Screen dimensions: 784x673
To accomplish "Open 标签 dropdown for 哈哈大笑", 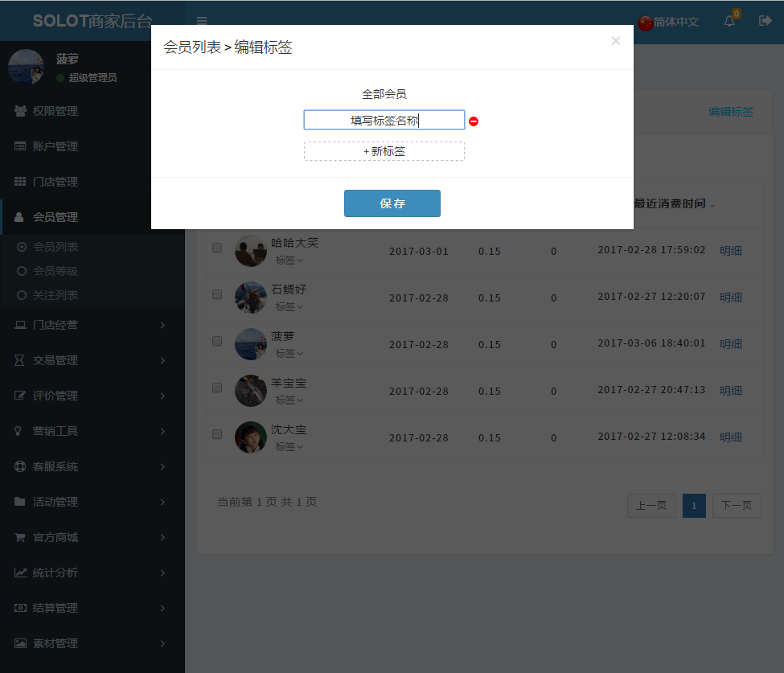I will click(289, 260).
